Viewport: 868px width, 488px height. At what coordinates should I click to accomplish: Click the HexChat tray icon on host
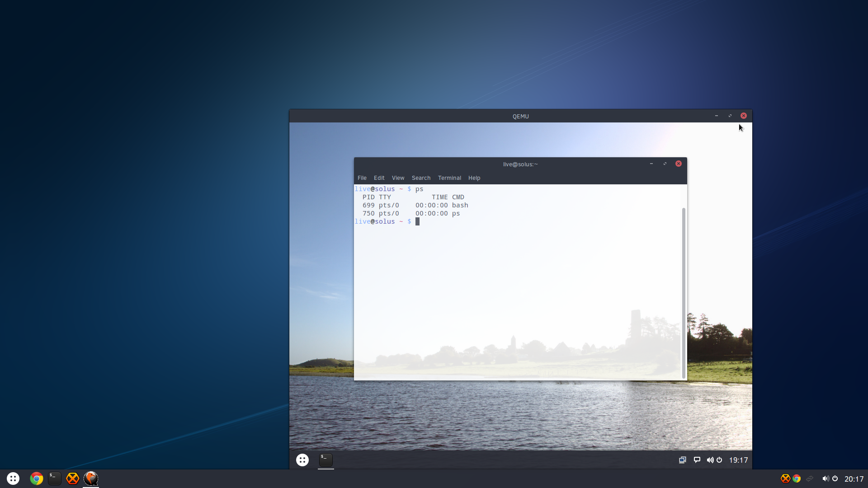coord(786,479)
